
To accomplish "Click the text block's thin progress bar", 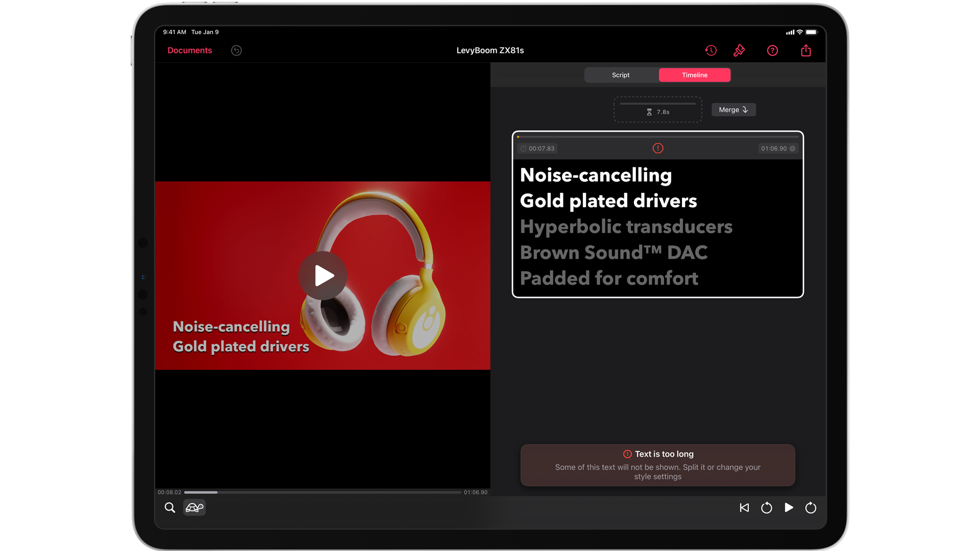I will [x=657, y=137].
